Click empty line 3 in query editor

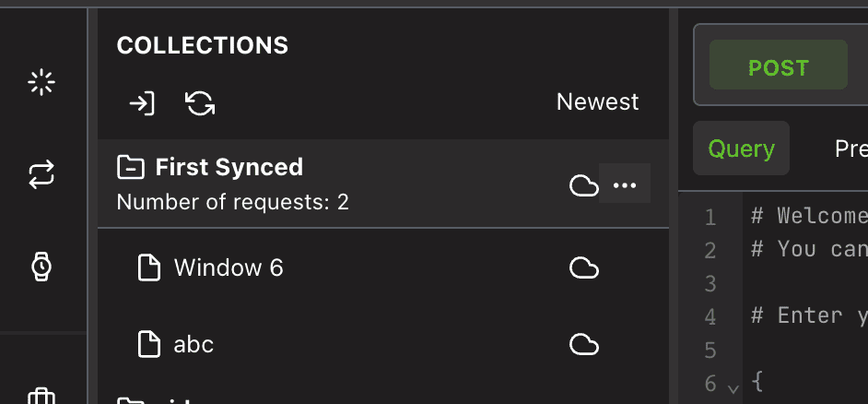pyautogui.click(x=802, y=282)
